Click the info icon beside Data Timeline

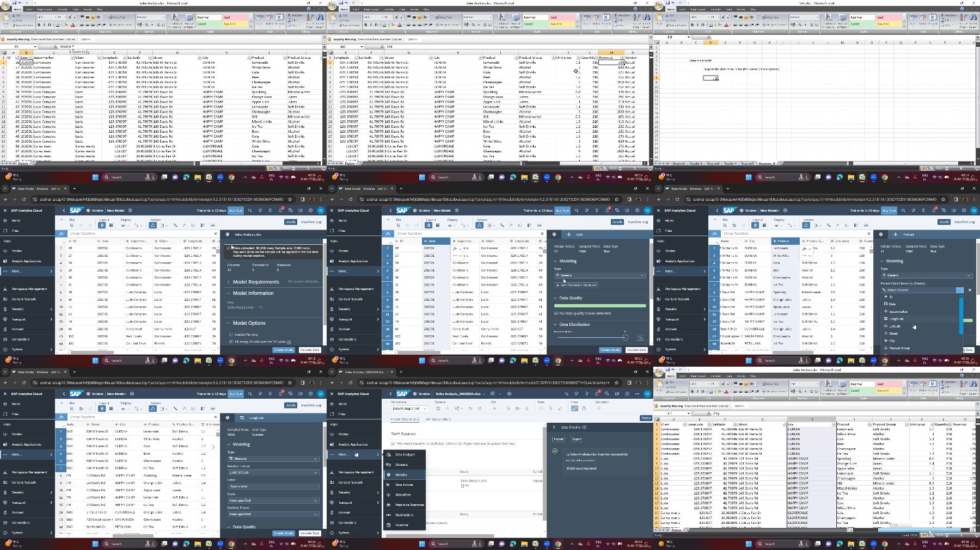[x=585, y=428]
